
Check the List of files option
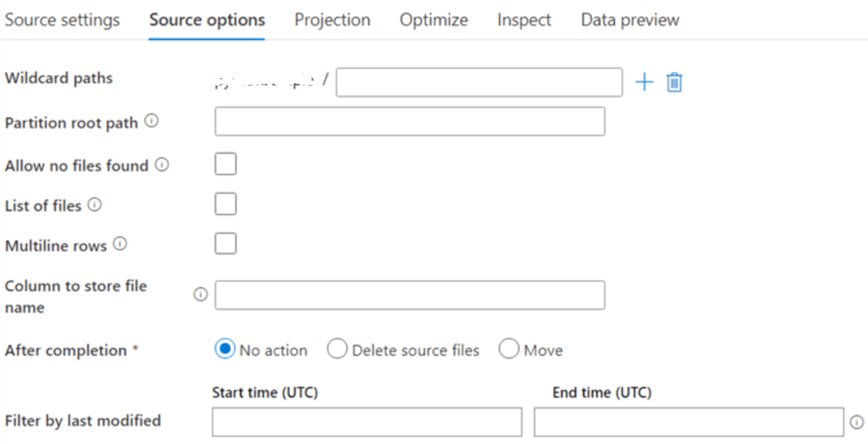pos(225,203)
